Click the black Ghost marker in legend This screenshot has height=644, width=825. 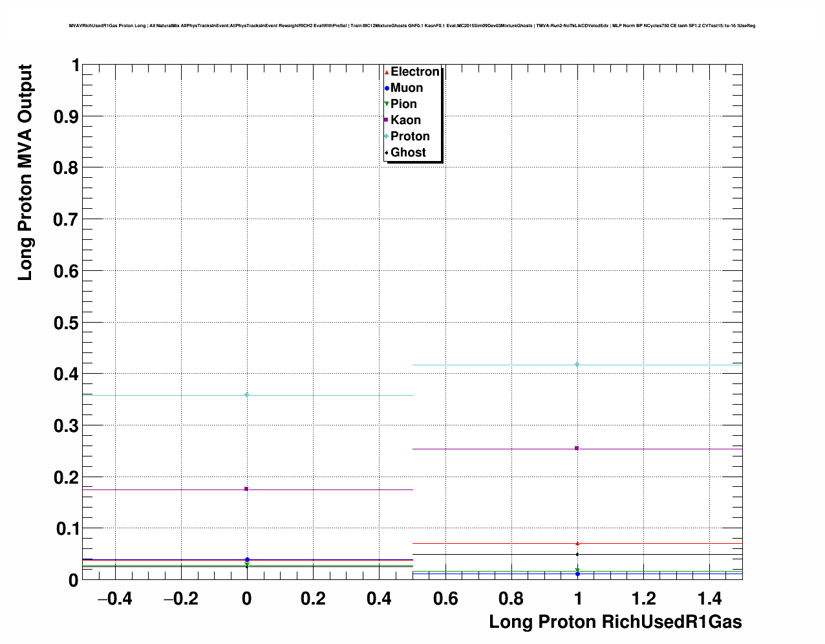pyautogui.click(x=387, y=153)
